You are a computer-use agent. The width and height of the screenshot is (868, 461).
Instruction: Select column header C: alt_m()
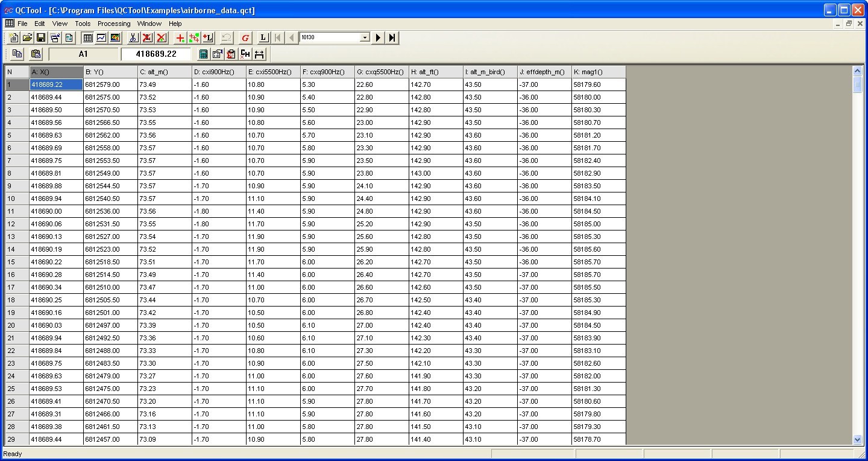(x=165, y=72)
